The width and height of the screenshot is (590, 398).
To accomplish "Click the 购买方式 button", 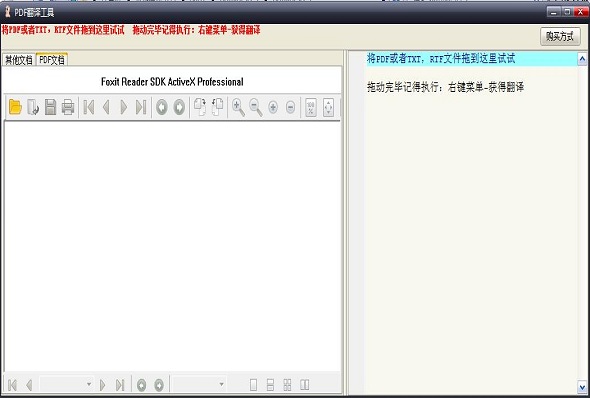I will pyautogui.click(x=560, y=36).
